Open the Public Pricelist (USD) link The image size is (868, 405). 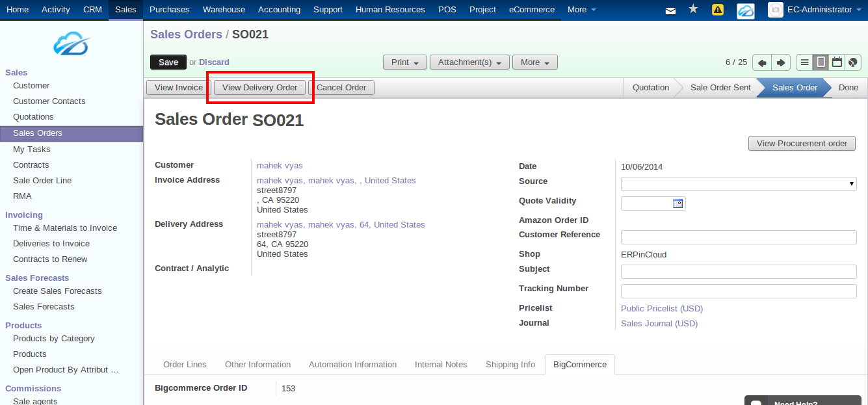tap(661, 308)
